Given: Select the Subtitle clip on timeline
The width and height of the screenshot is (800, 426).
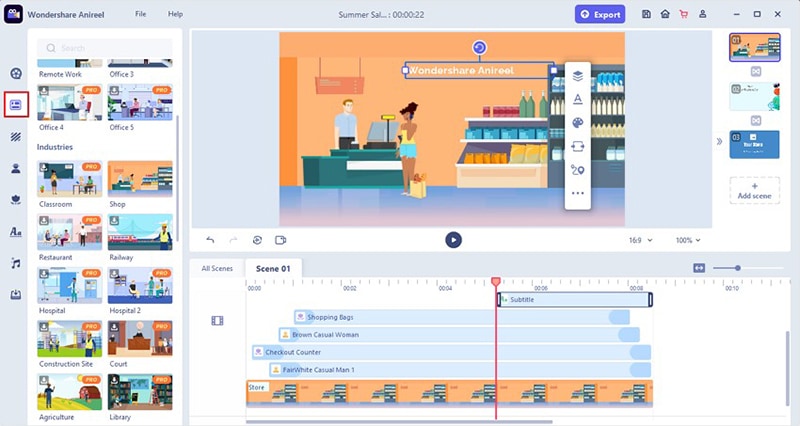Looking at the screenshot, I should click(574, 299).
